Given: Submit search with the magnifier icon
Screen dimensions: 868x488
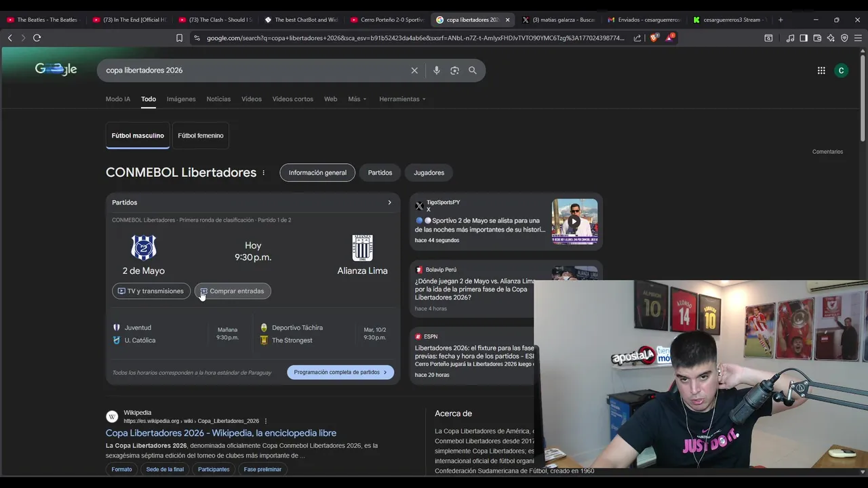Looking at the screenshot, I should [473, 70].
